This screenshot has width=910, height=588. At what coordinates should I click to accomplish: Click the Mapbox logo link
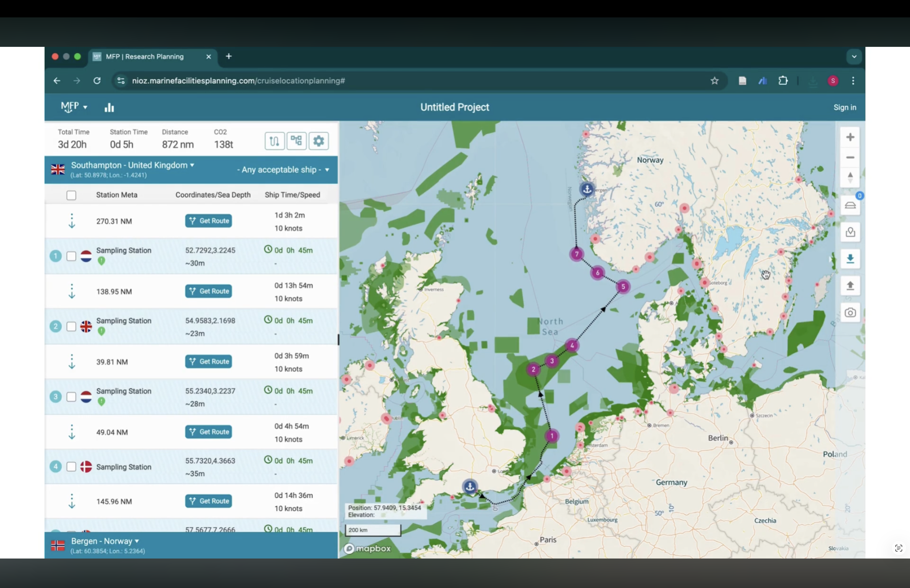click(367, 549)
